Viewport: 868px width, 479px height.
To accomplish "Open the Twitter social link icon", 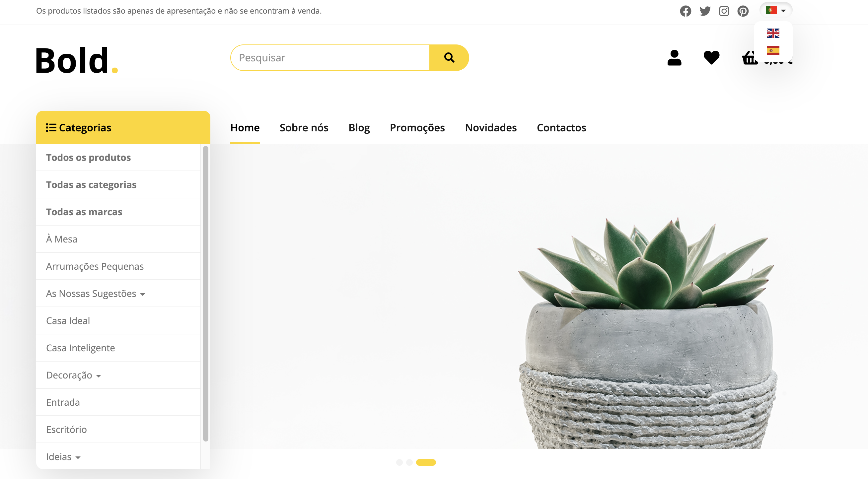I will (705, 11).
